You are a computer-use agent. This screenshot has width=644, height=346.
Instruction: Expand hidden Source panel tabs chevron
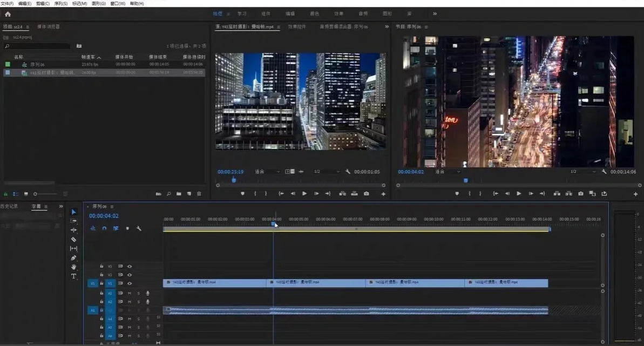(387, 26)
